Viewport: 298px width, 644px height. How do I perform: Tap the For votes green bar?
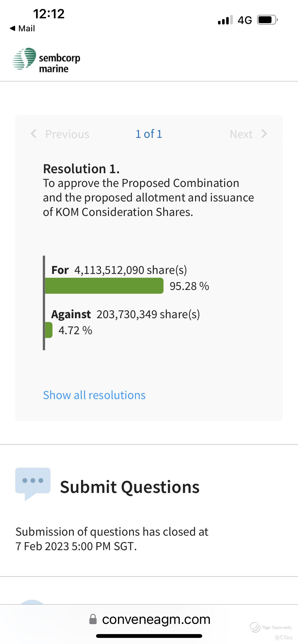104,286
